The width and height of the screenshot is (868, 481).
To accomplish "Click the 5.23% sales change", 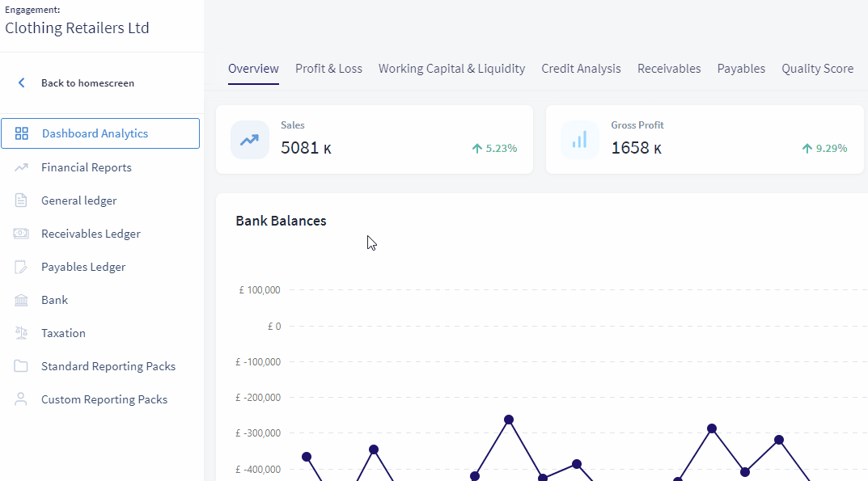I will pyautogui.click(x=502, y=148).
